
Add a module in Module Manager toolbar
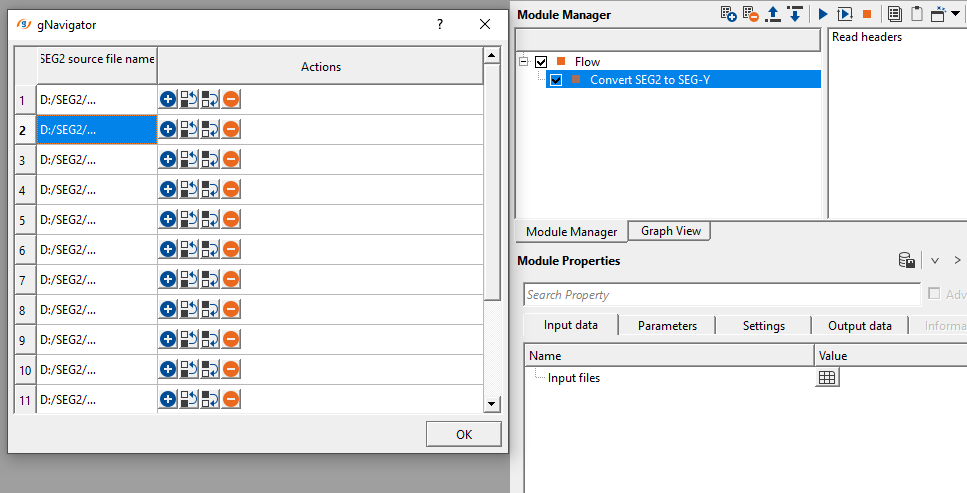pyautogui.click(x=728, y=14)
